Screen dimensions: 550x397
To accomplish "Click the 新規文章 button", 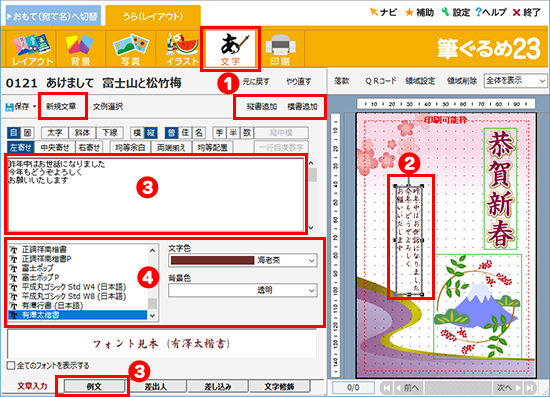I will click(x=61, y=106).
